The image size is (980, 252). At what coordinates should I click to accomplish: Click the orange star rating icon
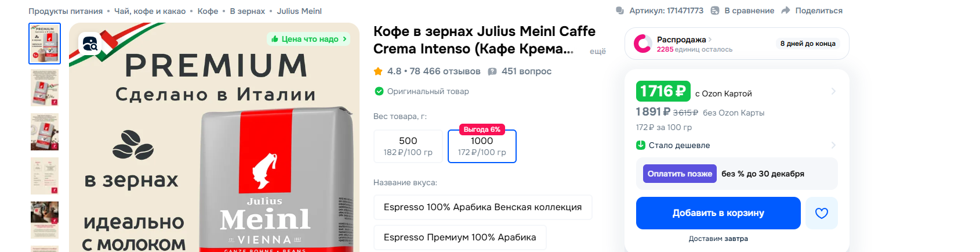[378, 71]
